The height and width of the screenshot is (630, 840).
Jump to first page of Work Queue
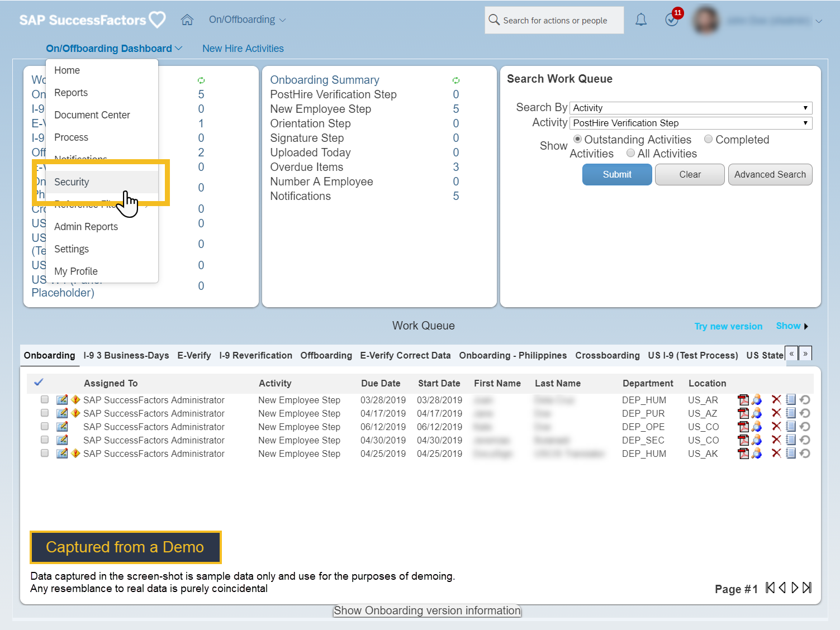point(770,588)
